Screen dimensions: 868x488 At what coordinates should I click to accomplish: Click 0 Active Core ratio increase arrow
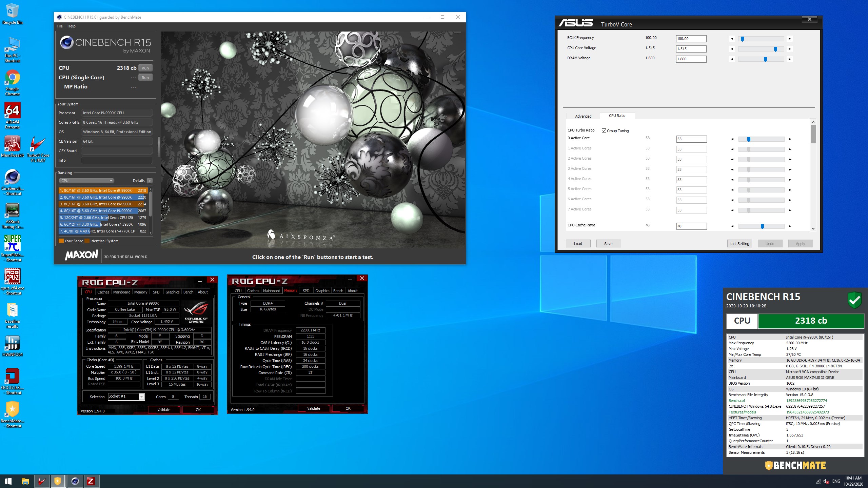point(790,139)
